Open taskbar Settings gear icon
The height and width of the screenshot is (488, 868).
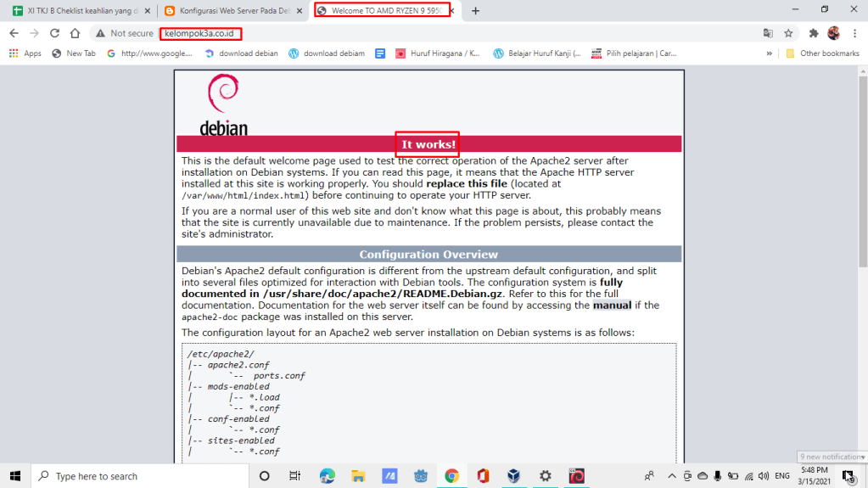point(545,476)
